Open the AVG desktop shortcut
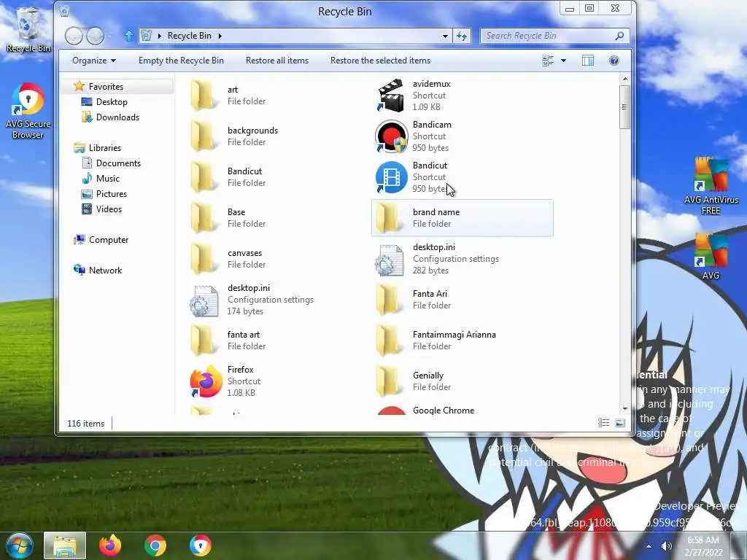The image size is (747, 560). 711,257
